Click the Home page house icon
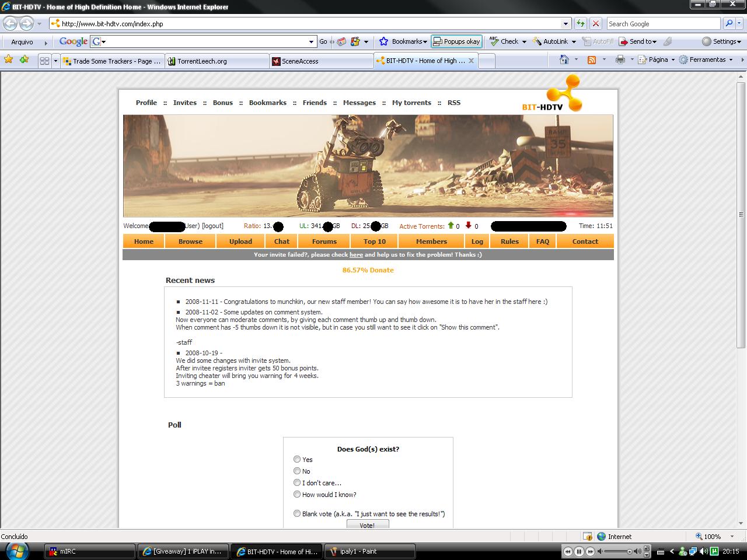Viewport: 747px width, 560px height. click(x=564, y=60)
